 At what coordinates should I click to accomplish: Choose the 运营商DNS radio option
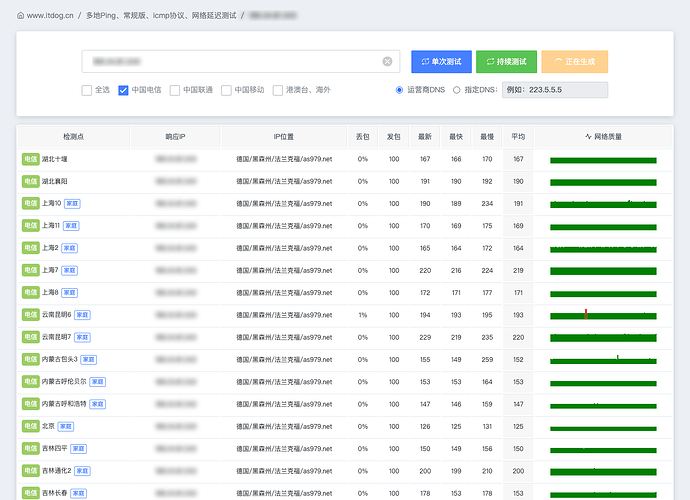pyautogui.click(x=399, y=90)
